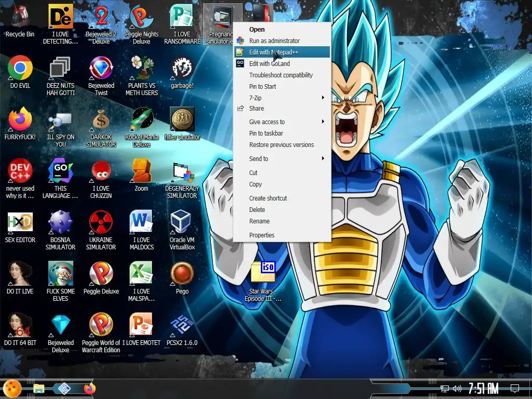This screenshot has height=399, width=532.
Task: Choose Pin to taskbar
Action: [282, 134]
